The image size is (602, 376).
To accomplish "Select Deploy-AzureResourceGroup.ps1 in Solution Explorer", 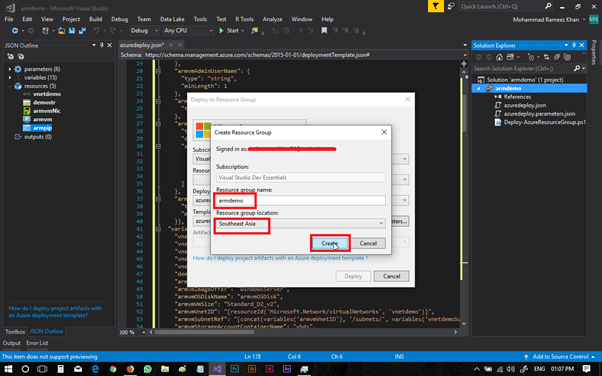I will click(x=545, y=122).
